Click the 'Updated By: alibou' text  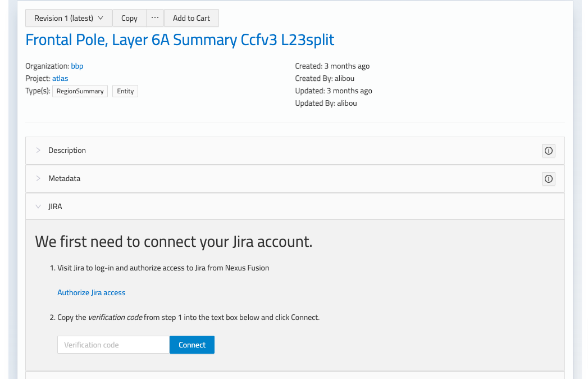326,103
